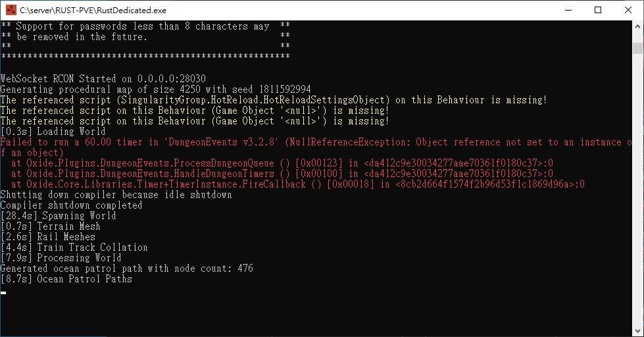Click the RustDedicated app icon in title bar
Viewport: 644px width, 337px height.
(11, 10)
